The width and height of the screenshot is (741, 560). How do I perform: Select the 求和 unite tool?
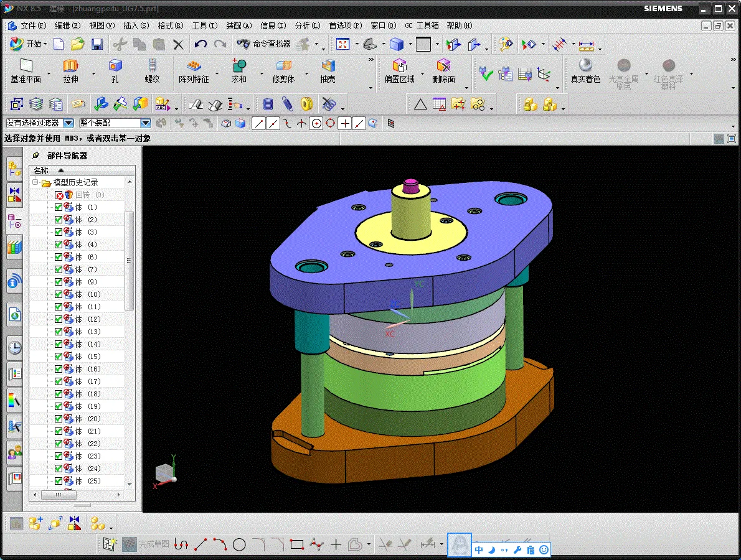(238, 71)
